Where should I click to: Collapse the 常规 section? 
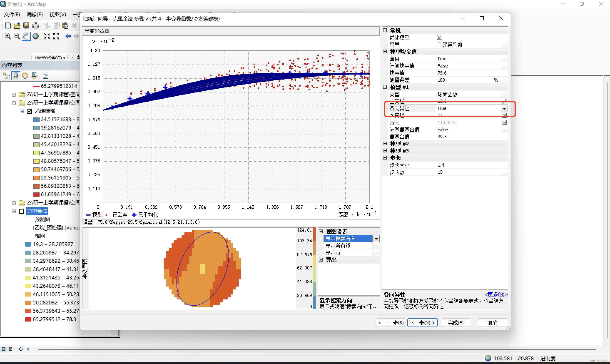(x=385, y=30)
